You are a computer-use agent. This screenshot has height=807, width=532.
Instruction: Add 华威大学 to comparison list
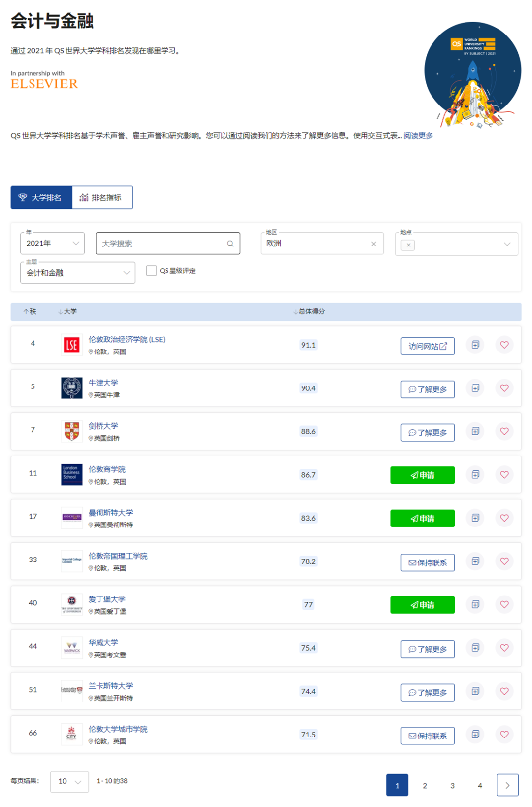pyautogui.click(x=475, y=648)
